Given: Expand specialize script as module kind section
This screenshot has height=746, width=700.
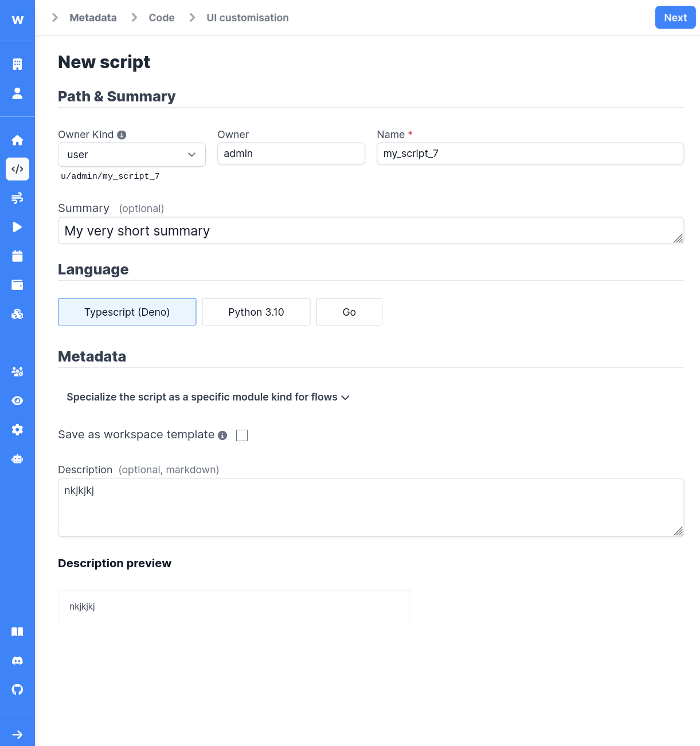Looking at the screenshot, I should click(208, 396).
